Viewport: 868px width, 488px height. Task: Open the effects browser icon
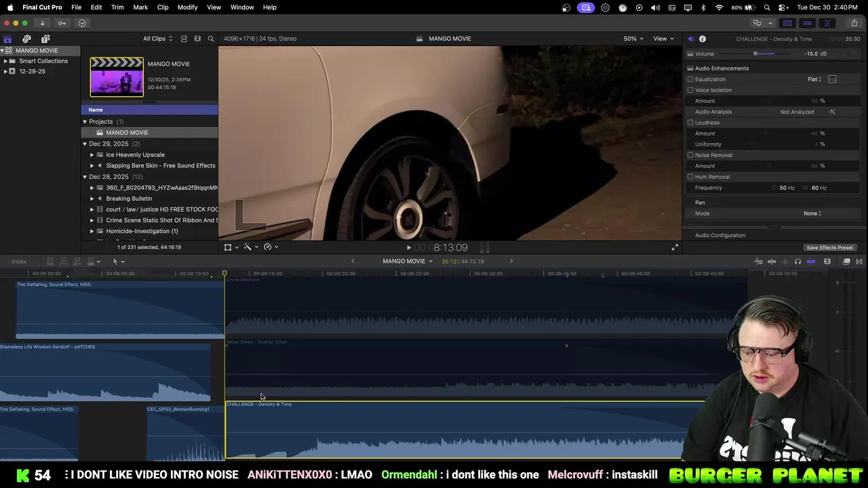coord(846,262)
